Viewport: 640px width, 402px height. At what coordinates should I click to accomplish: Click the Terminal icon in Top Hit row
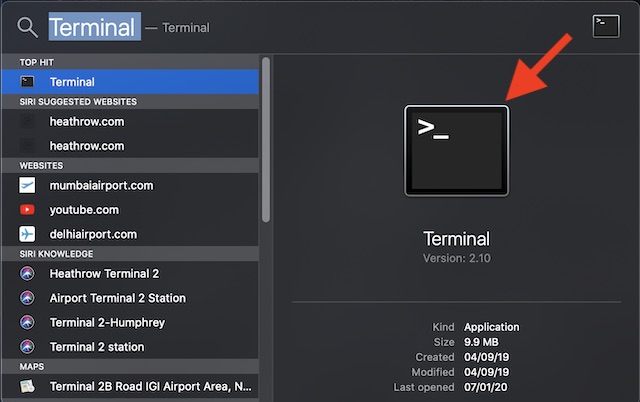(27, 82)
